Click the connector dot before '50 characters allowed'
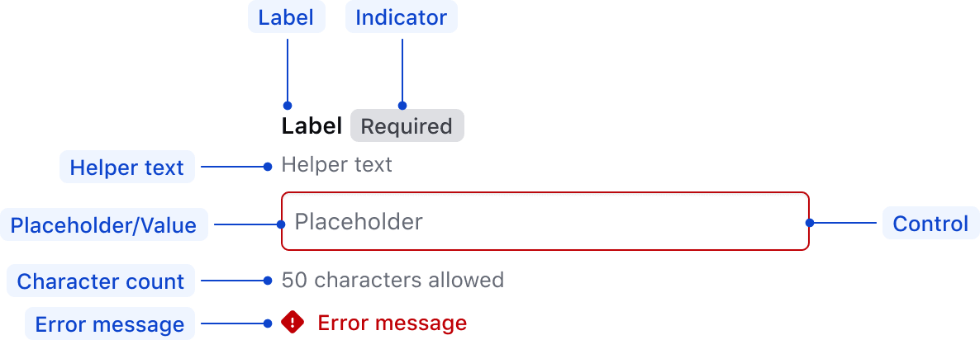This screenshot has height=340, width=980. [268, 281]
